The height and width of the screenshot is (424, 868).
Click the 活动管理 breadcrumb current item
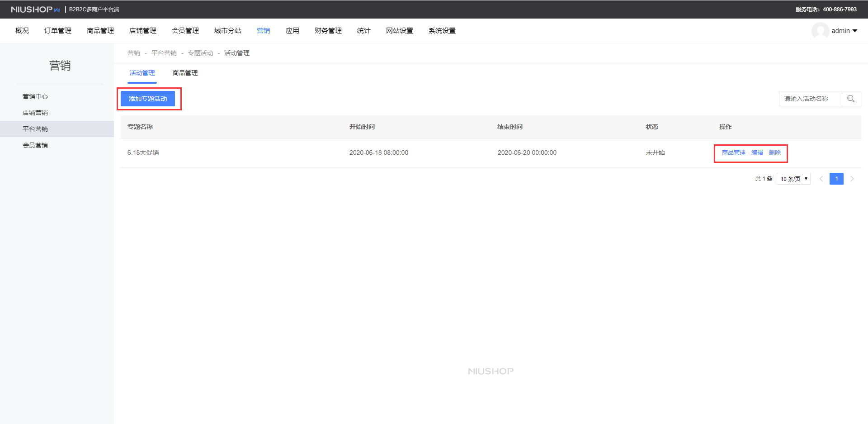[x=237, y=53]
